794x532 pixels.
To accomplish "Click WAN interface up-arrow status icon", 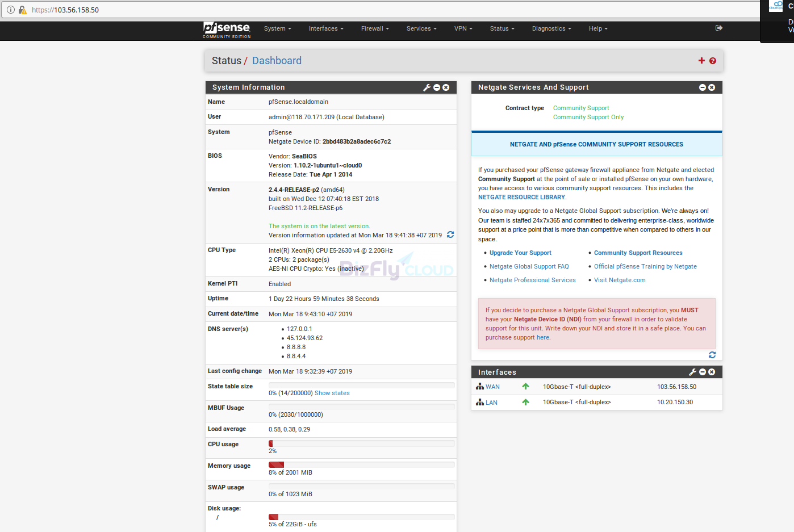I will [x=526, y=387].
